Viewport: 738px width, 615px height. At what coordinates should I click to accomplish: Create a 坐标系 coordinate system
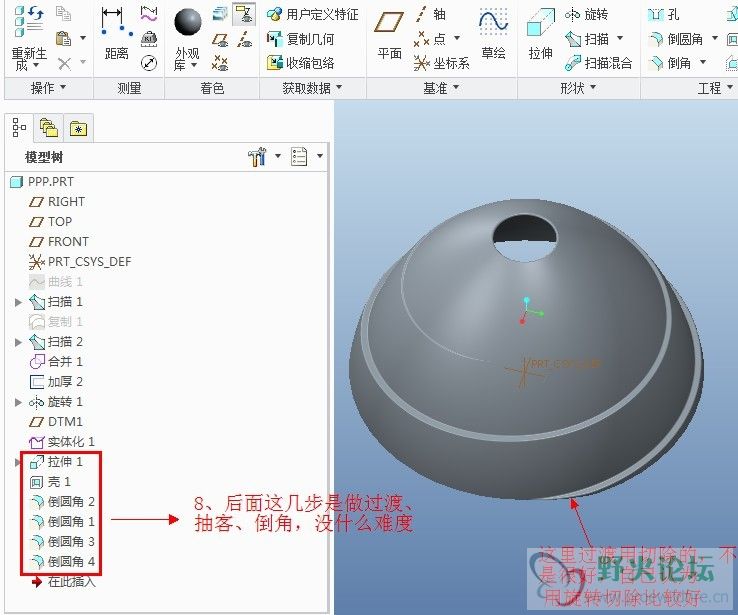441,63
